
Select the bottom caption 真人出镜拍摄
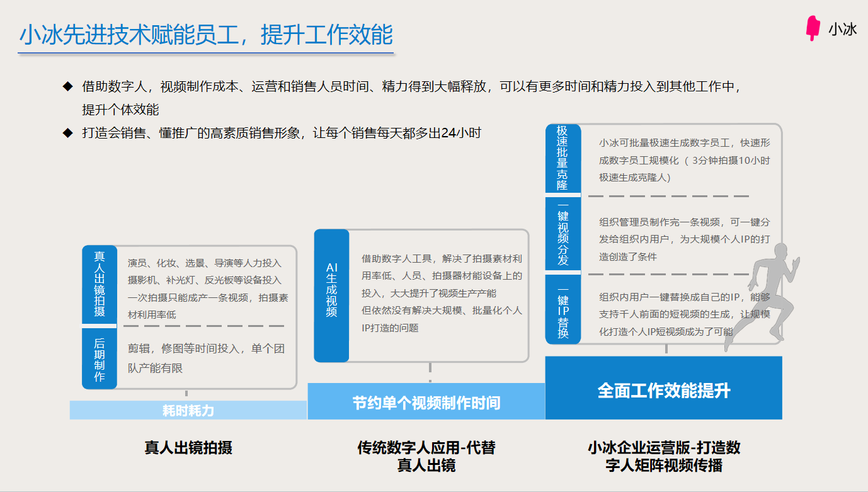pyautogui.click(x=188, y=448)
